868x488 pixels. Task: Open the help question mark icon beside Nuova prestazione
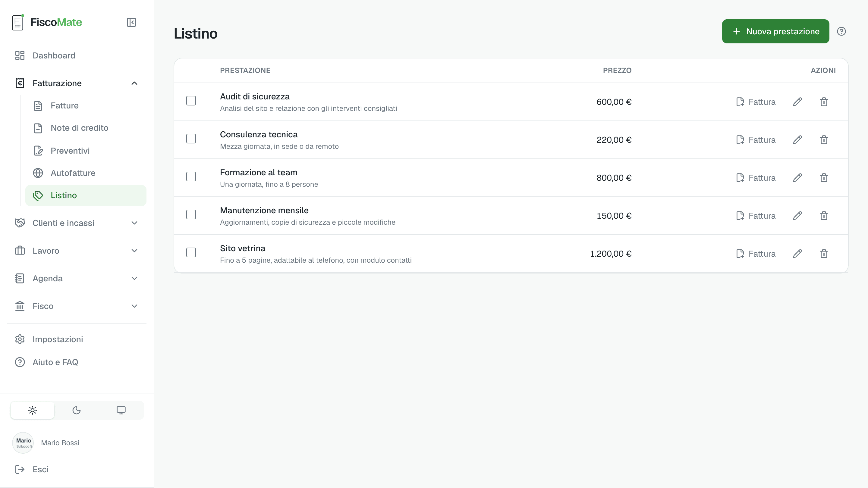click(x=841, y=31)
